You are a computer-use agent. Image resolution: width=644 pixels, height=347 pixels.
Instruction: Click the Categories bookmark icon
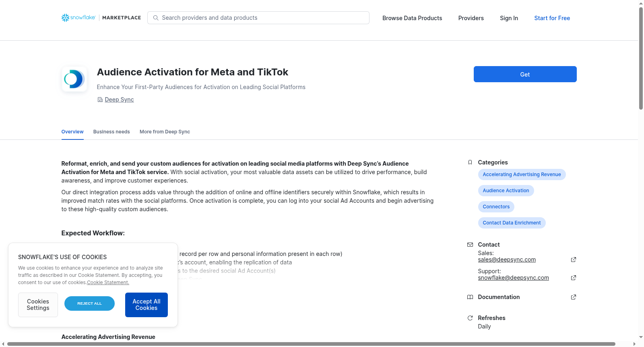470,162
